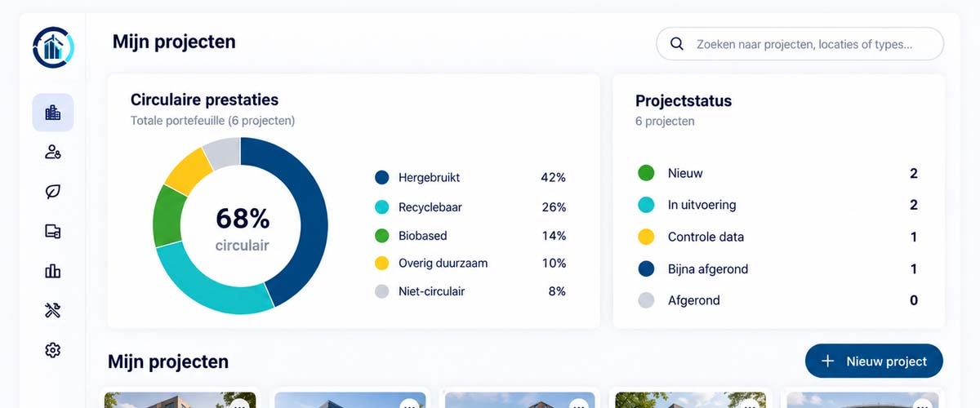Viewport: 980px width, 408px height.
Task: Click the 10% value for Overig duurzaam
Action: pyautogui.click(x=554, y=264)
